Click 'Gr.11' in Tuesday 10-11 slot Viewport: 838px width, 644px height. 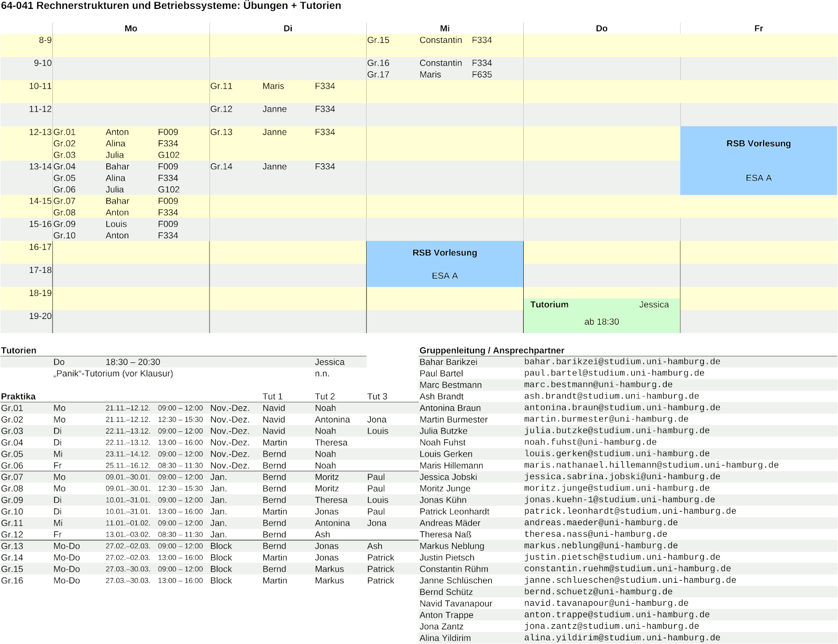221,86
